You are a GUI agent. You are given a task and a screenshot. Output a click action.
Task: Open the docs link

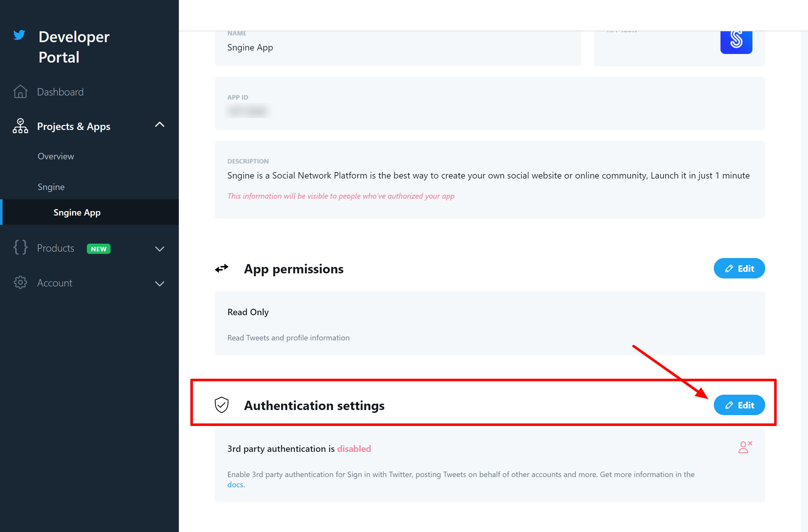click(x=235, y=485)
